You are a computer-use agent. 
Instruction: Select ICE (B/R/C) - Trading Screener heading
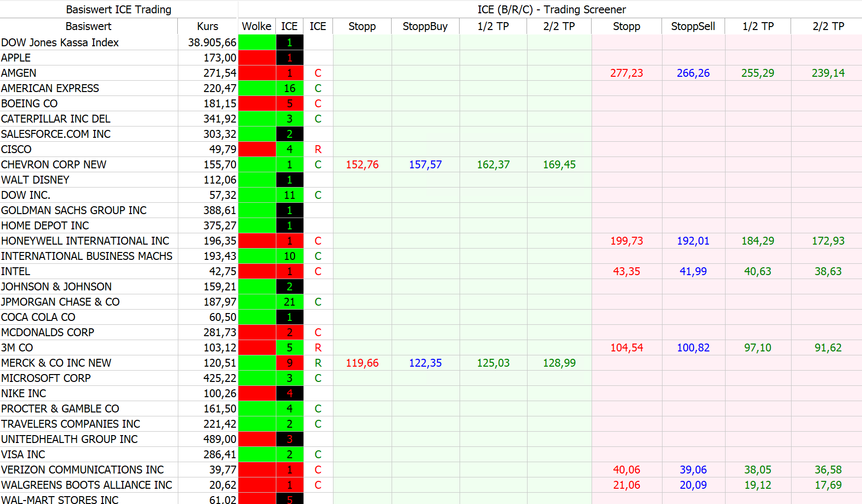(x=552, y=9)
